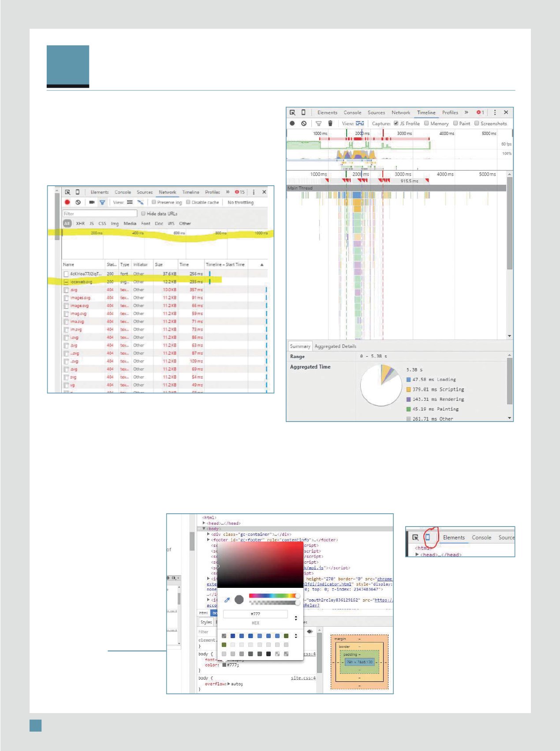Adjust the hue slider in color picker
The image size is (560, 751).
[x=274, y=596]
